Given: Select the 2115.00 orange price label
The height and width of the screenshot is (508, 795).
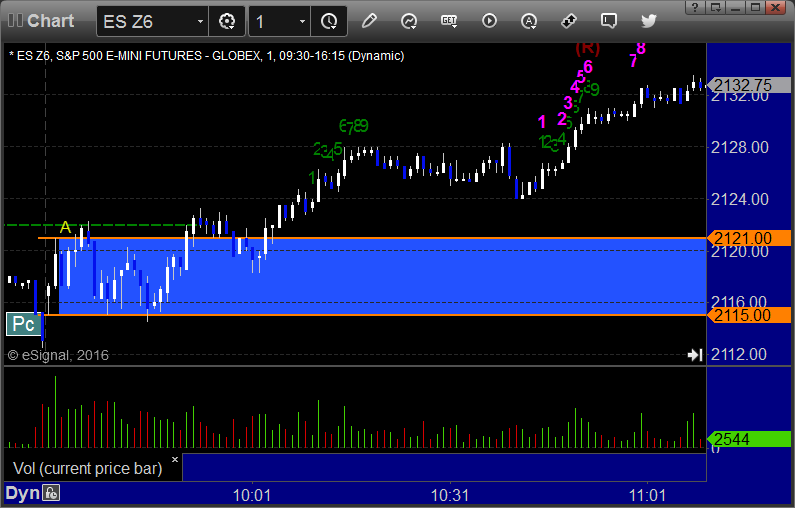Looking at the screenshot, I should tap(749, 315).
